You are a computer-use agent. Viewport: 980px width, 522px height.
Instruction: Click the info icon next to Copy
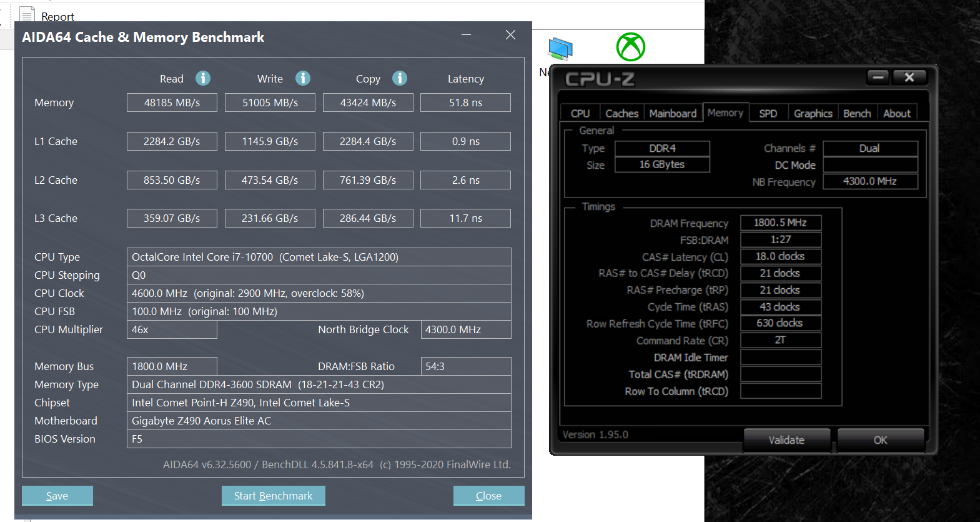(x=400, y=78)
